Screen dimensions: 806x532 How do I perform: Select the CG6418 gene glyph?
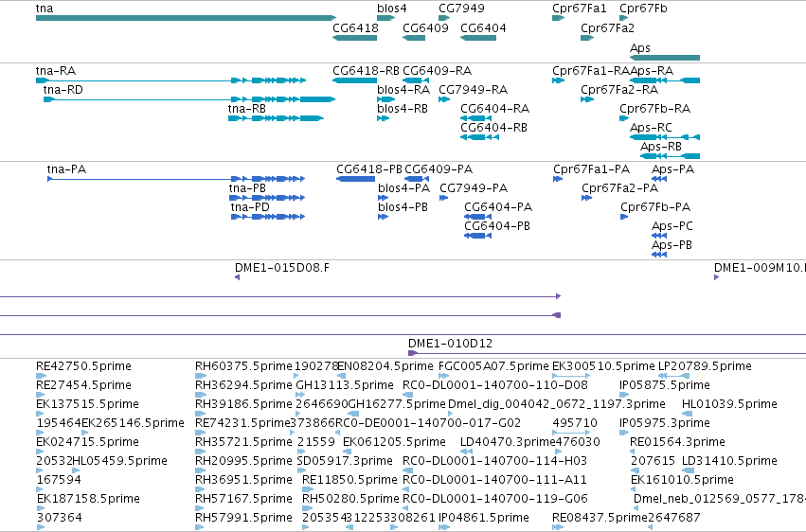354,38
